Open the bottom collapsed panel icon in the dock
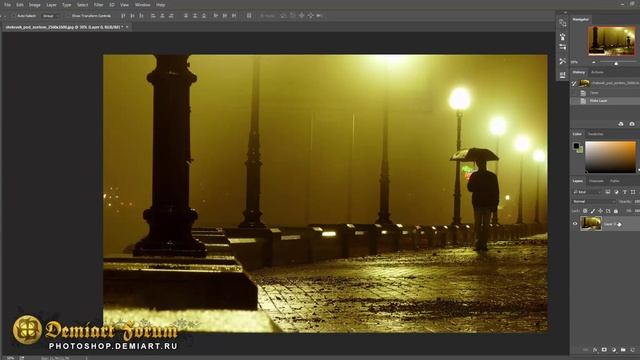The height and width of the screenshot is (360, 640). pos(563,75)
